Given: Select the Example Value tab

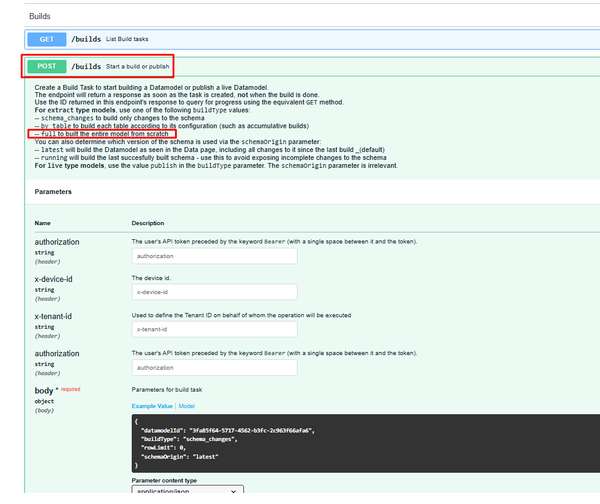Looking at the screenshot, I should pos(152,405).
